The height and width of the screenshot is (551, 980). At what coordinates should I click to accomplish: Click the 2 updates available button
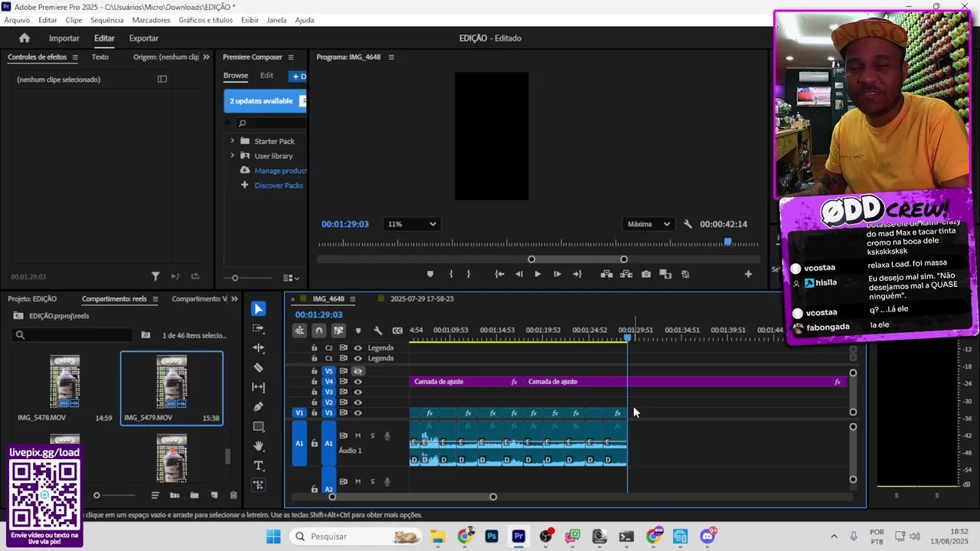tap(265, 101)
